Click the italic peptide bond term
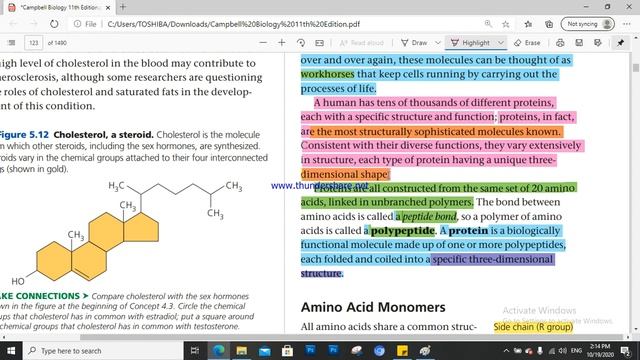Viewport: 640px width, 360px height. (429, 216)
